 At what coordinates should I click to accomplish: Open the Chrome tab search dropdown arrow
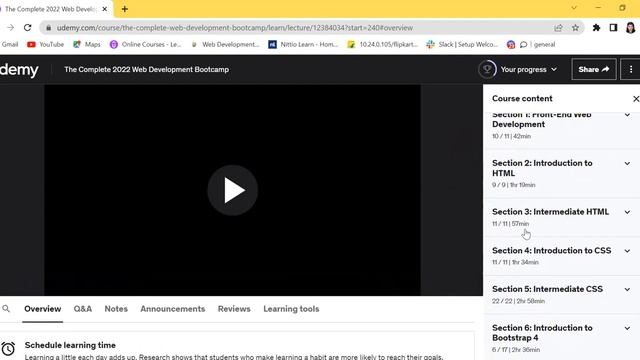coord(574,8)
